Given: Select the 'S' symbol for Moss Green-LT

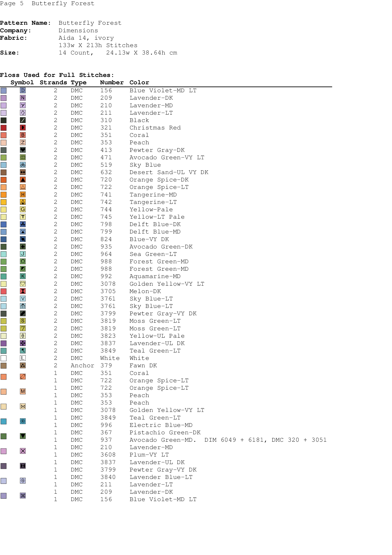Looking at the screenshot, I should [23, 321].
